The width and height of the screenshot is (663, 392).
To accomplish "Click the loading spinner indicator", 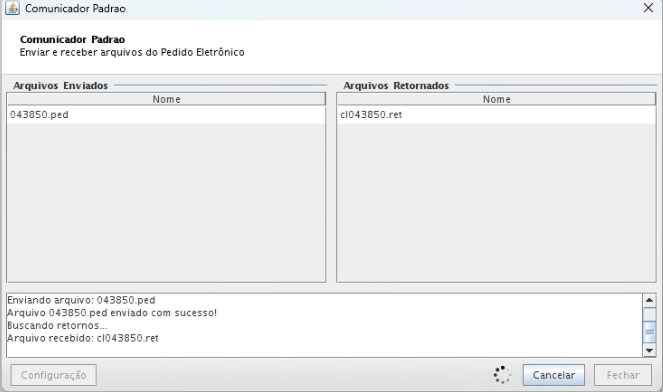I will point(502,375).
